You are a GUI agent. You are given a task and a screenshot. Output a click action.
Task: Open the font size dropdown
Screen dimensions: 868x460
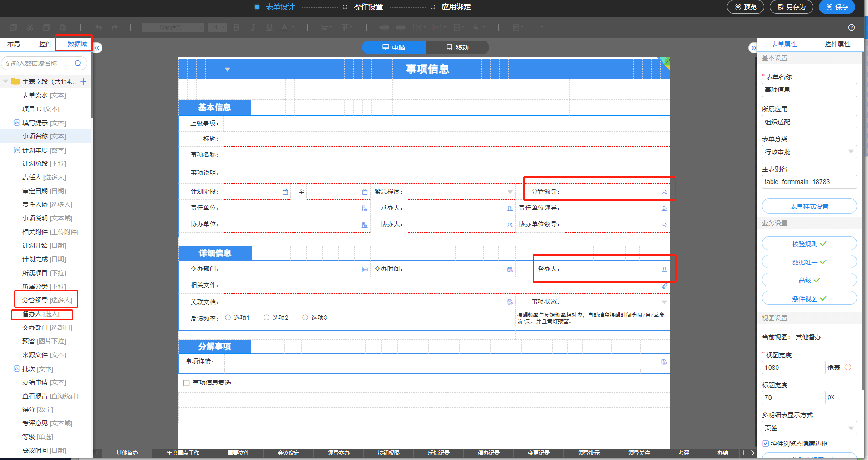point(217,27)
